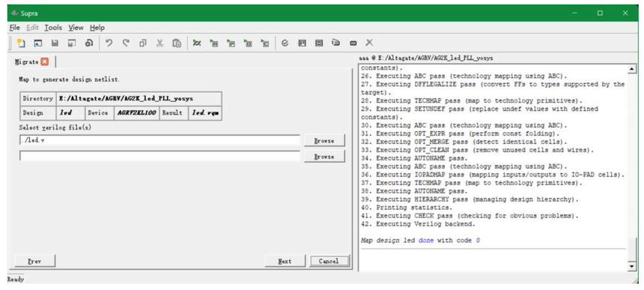Screen dimensions: 644x290
Task: Go back with the Prev button
Action: pyautogui.click(x=34, y=261)
